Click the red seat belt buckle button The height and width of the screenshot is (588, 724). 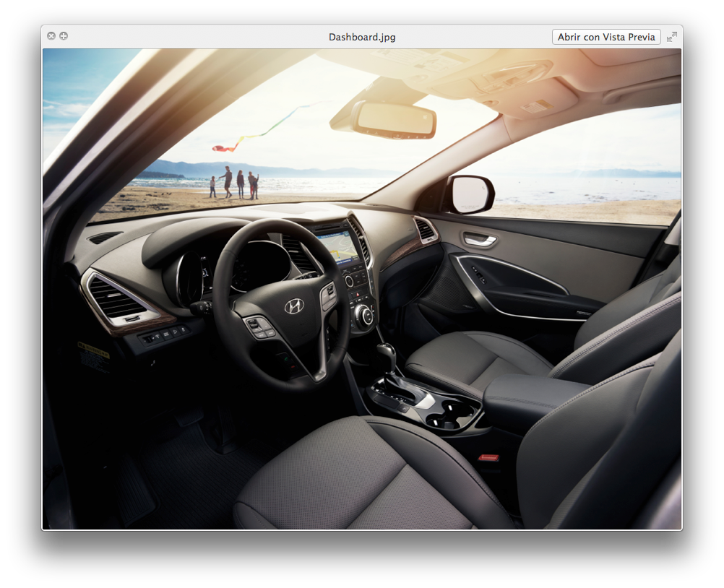pyautogui.click(x=489, y=457)
